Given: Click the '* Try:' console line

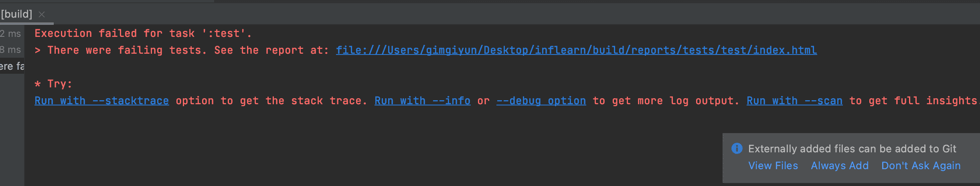Looking at the screenshot, I should [53, 84].
